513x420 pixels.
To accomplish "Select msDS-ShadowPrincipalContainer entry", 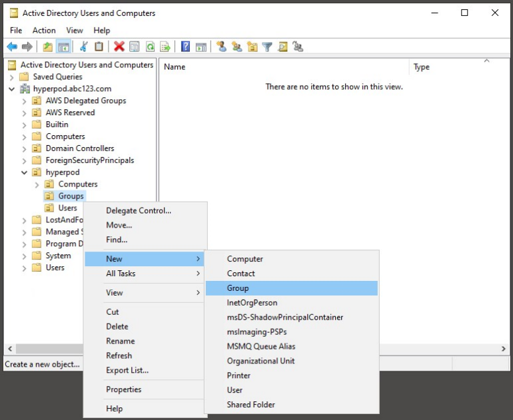I will (292, 317).
